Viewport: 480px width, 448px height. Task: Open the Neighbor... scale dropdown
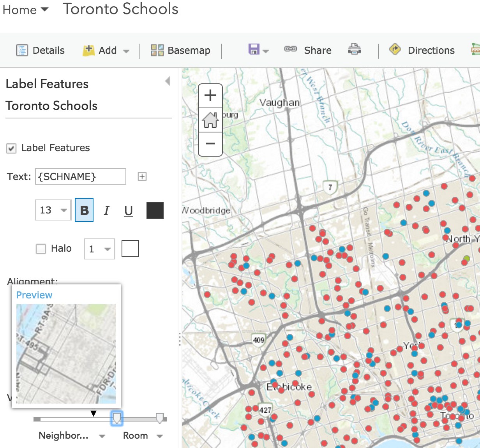(72, 436)
